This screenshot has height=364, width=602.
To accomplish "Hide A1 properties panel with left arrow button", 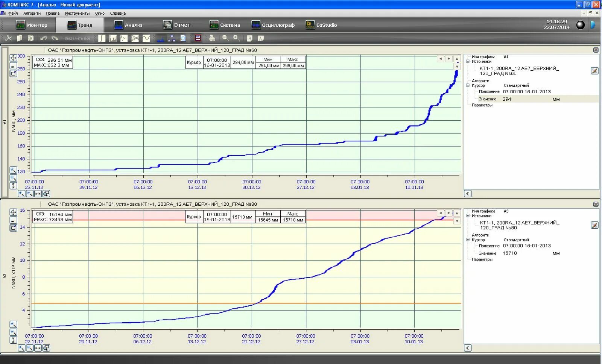I will 468,194.
